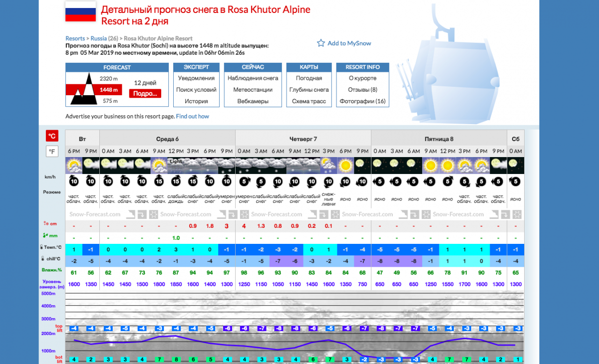Click the wind 15 icon for Среда 3 PM
Screen dimensions: 599x364
tap(193, 181)
